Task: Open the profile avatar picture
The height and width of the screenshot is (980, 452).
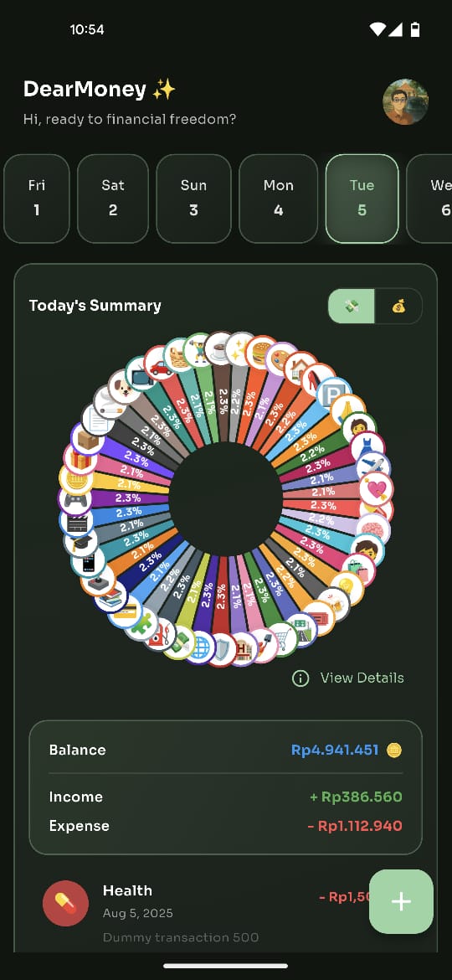Action: (x=406, y=102)
